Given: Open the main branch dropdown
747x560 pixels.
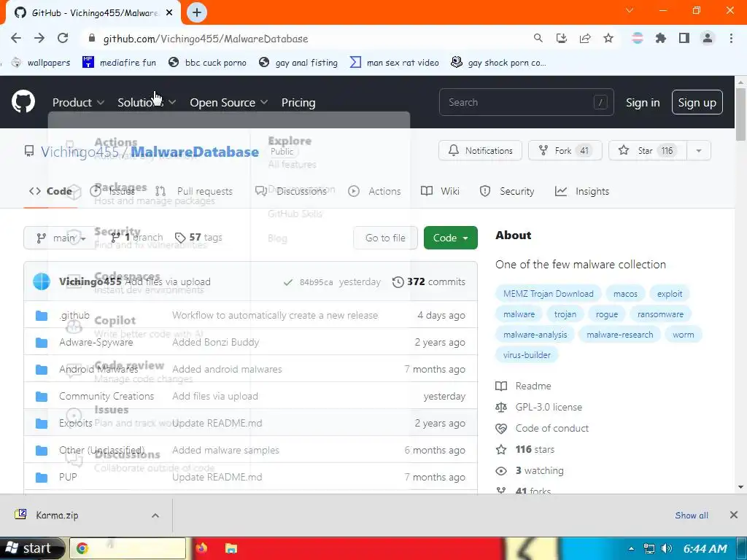Looking at the screenshot, I should tap(61, 238).
